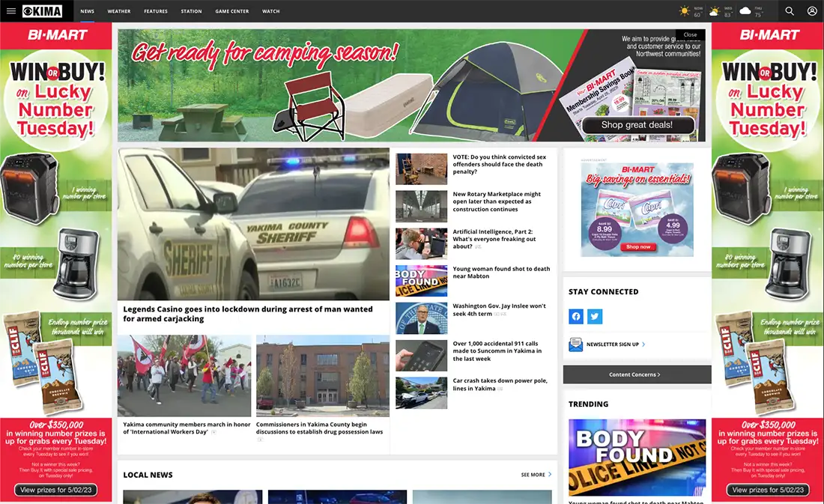This screenshot has height=504, width=824.
Task: Read Artificial Intelligence Part 2 story
Action: (494, 239)
